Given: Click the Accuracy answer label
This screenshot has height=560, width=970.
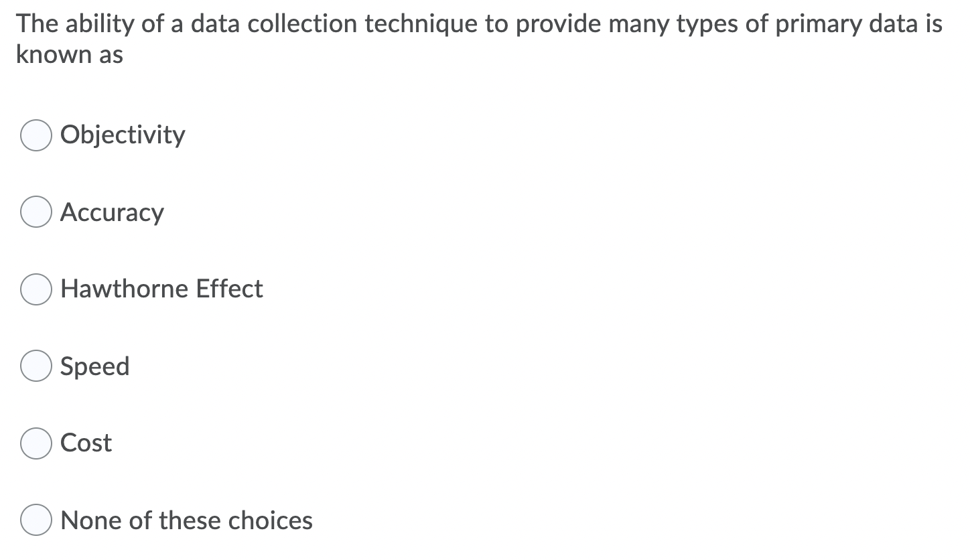Looking at the screenshot, I should [x=112, y=212].
